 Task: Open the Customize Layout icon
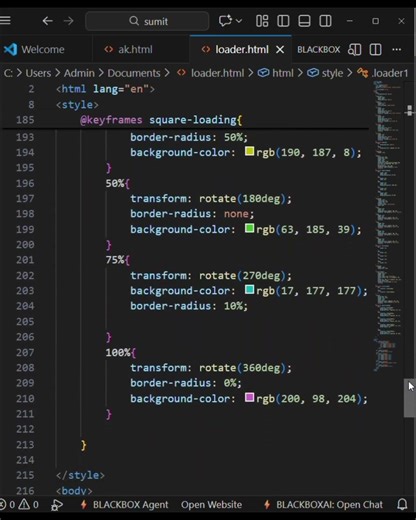[x=262, y=21]
